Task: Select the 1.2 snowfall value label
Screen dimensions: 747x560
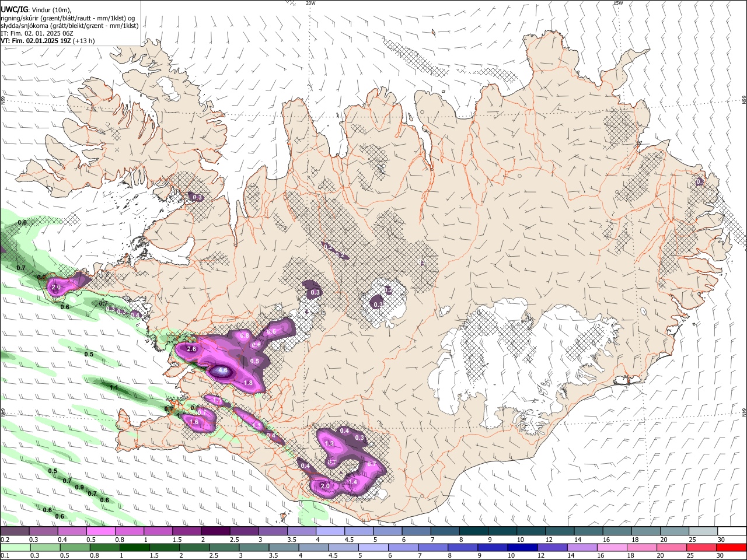Action: pos(329,443)
